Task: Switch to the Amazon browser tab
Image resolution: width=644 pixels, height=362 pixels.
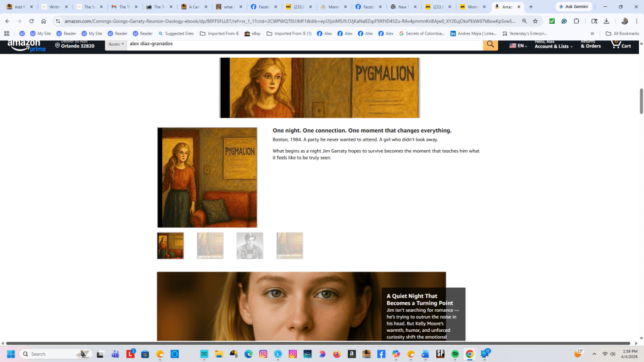Action: [506, 6]
